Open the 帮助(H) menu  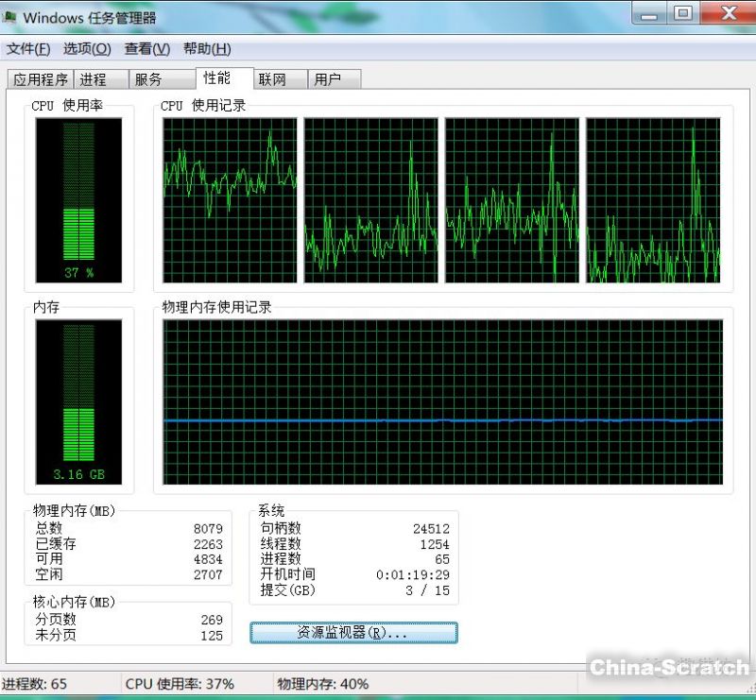coord(207,49)
